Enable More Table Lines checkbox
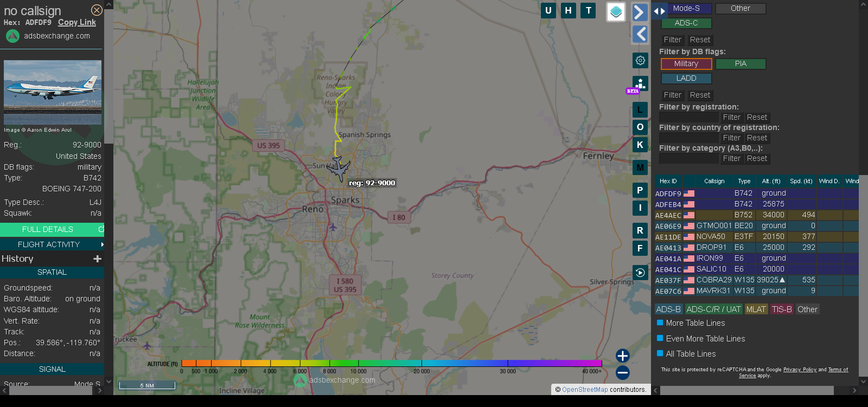The width and height of the screenshot is (868, 407). (x=660, y=322)
